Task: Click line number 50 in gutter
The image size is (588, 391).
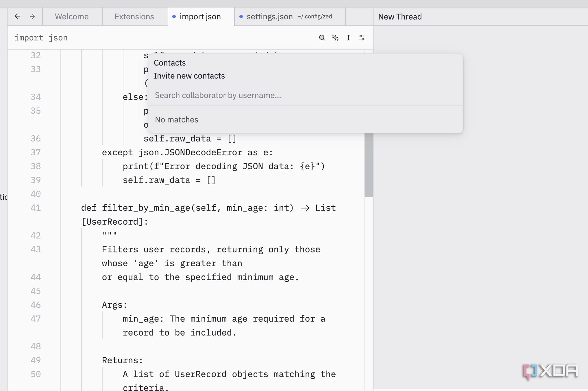Action: (36, 374)
